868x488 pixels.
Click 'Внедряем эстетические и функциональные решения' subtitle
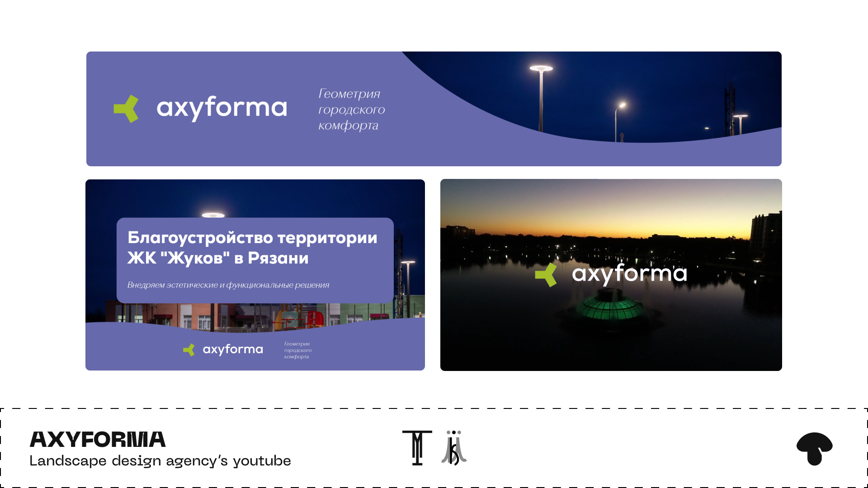point(228,285)
